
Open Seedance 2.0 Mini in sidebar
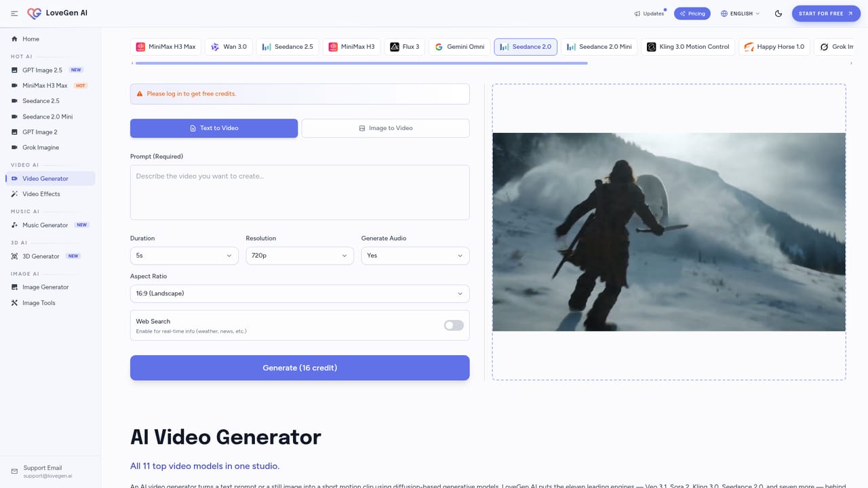(x=50, y=117)
